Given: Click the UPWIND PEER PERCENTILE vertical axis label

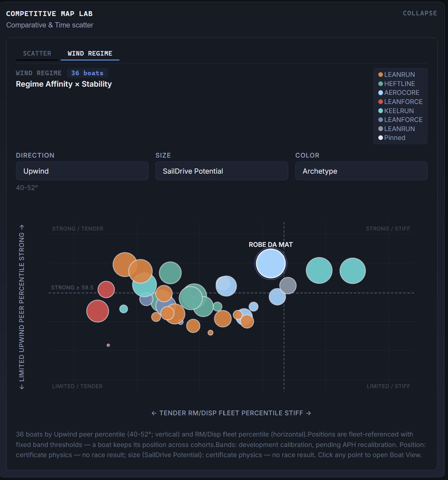Looking at the screenshot, I should [22, 307].
